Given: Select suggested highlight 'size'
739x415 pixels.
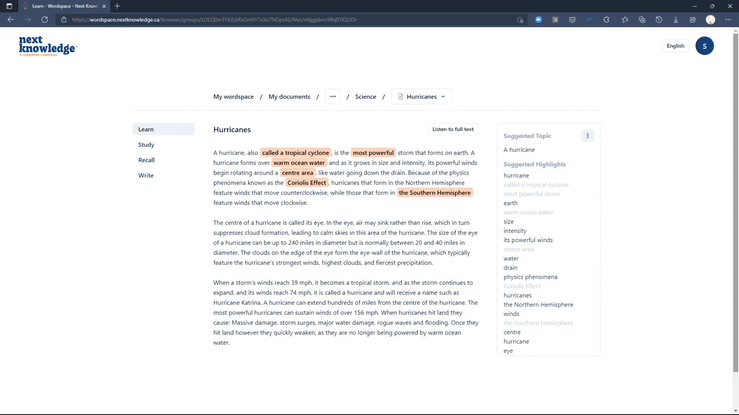Looking at the screenshot, I should [x=509, y=221].
